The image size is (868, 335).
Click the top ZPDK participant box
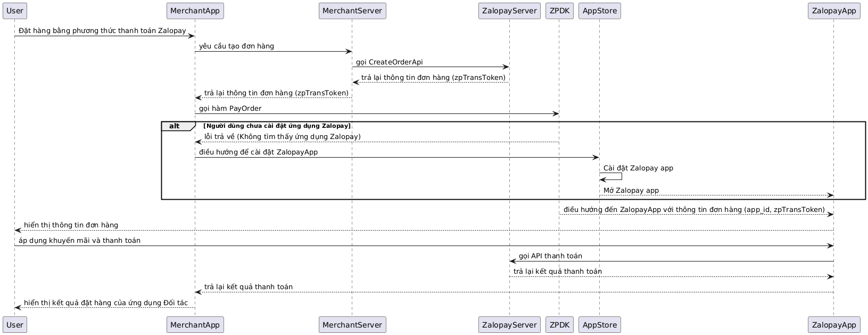coord(559,11)
